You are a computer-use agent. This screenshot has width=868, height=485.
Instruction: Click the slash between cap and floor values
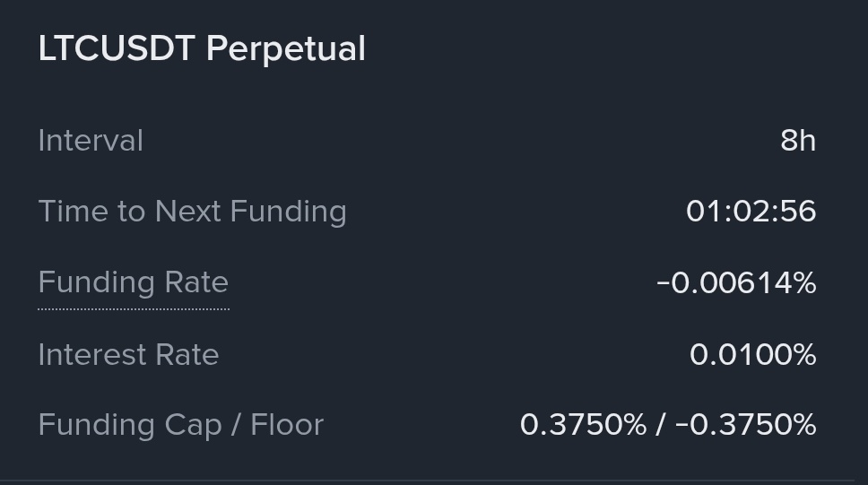coord(660,425)
